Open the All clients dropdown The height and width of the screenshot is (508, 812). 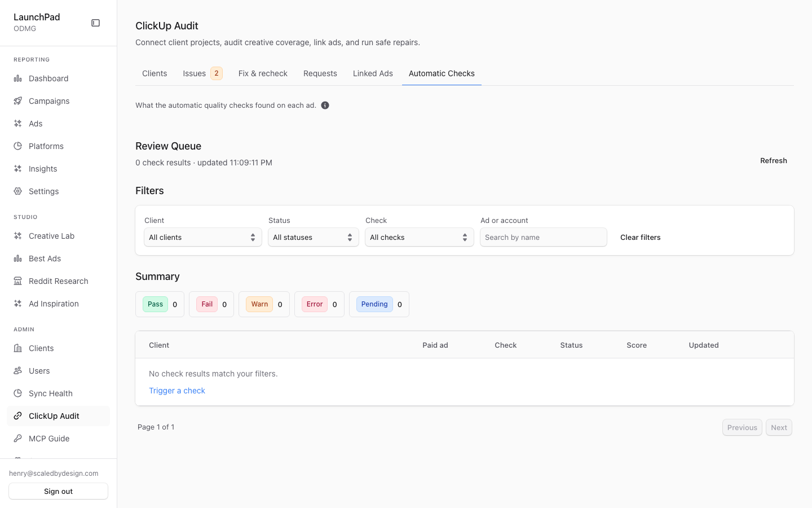pyautogui.click(x=203, y=238)
